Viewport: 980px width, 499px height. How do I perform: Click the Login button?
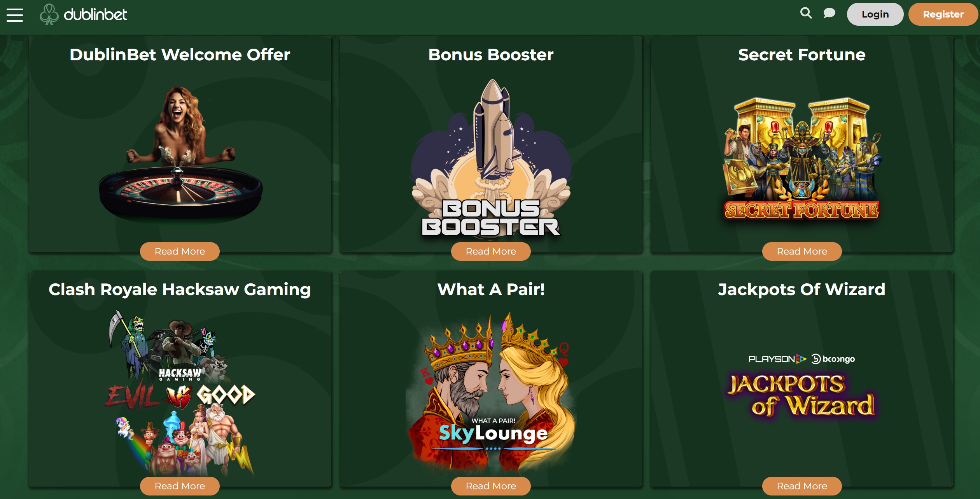875,14
